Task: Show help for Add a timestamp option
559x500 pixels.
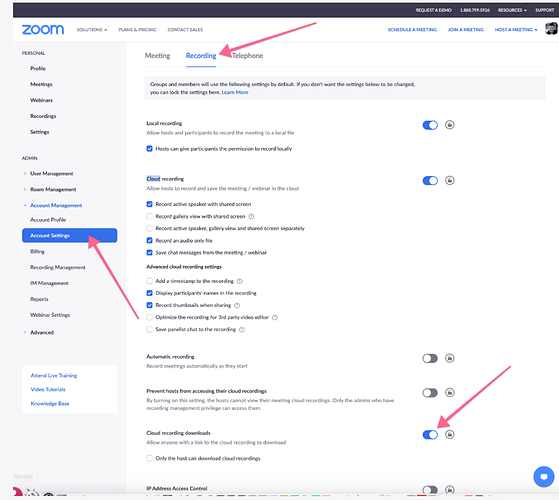Action: coord(240,281)
